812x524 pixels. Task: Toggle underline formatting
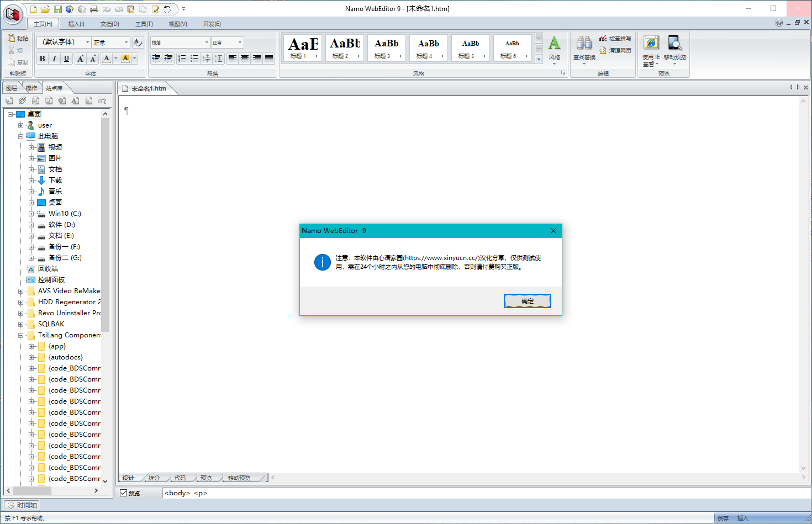(x=66, y=59)
